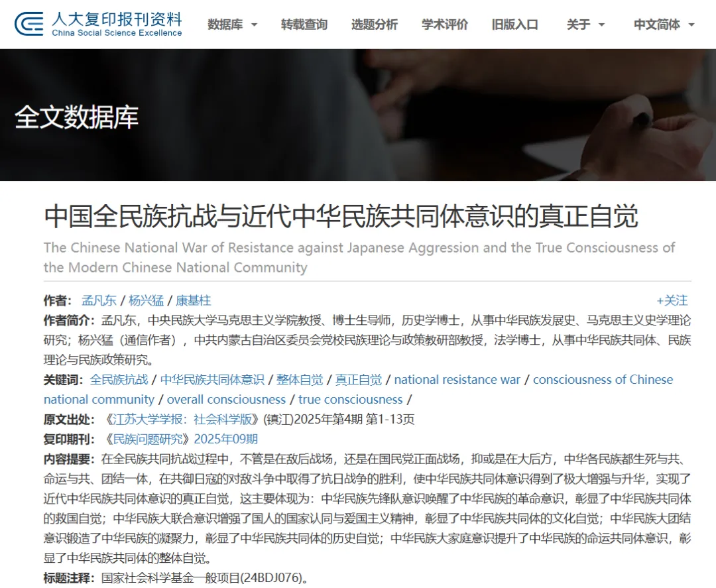Expand the 关于 dropdown

585,25
